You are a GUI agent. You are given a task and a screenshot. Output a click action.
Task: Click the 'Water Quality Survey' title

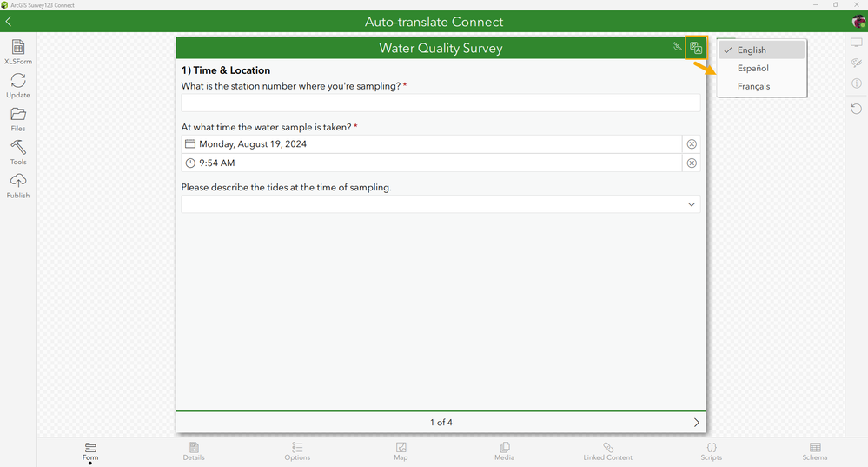click(x=441, y=48)
